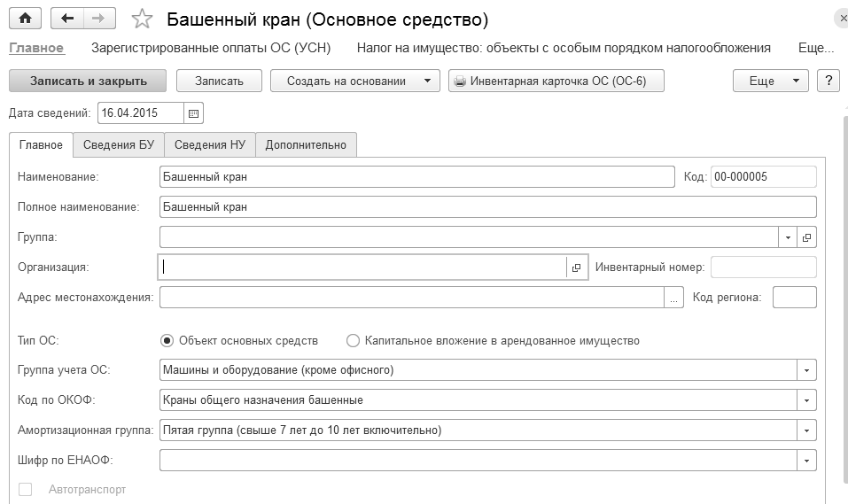This screenshot has width=848, height=504.
Task: Click the ellipsis button for Адрес местонахождения
Action: [674, 298]
